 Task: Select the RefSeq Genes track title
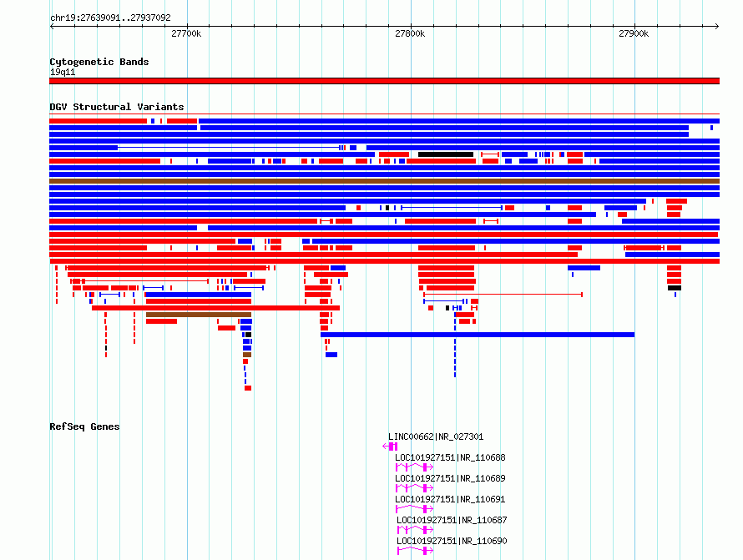point(84,426)
